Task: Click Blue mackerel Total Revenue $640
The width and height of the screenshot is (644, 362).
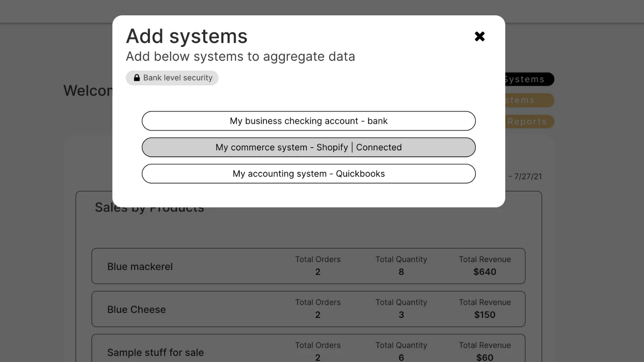Action: tap(485, 272)
